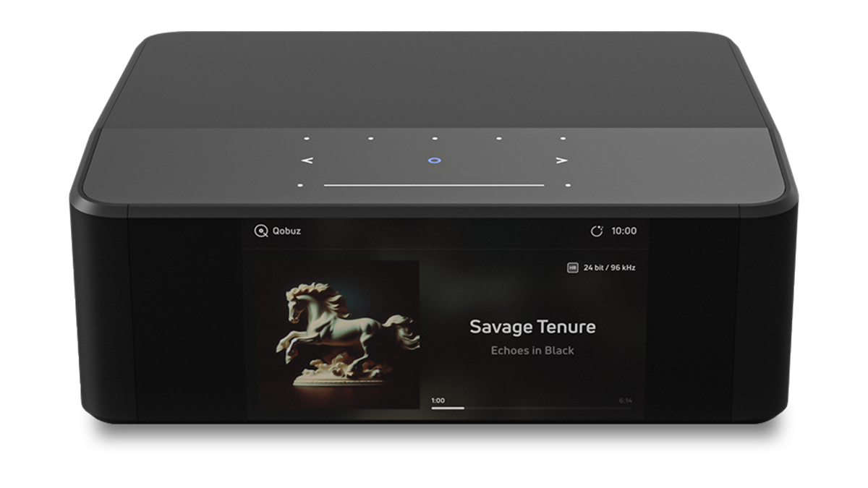Tap the blue ring center button
868x488 pixels.
pyautogui.click(x=434, y=160)
